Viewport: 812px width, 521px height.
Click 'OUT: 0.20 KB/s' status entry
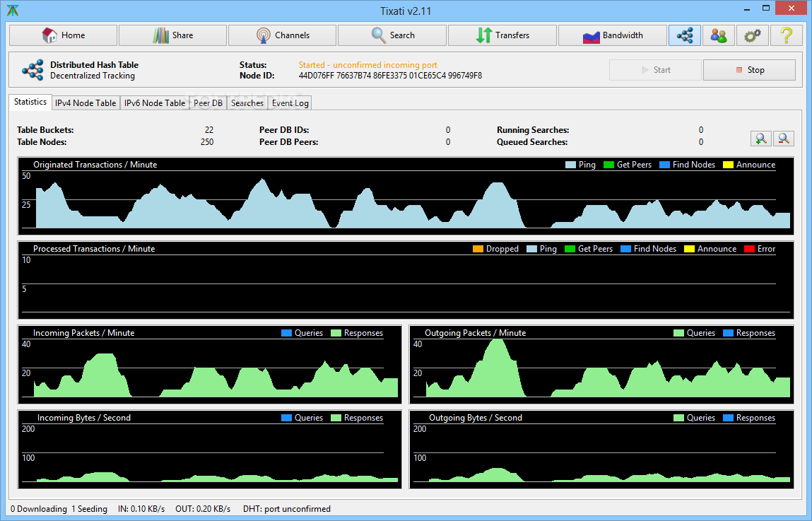(x=203, y=509)
